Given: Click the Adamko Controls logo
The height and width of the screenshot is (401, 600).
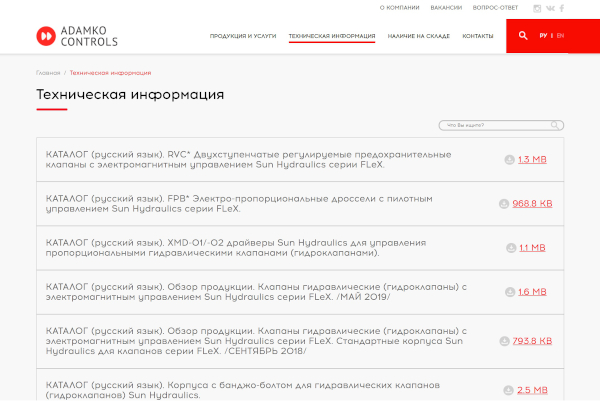Looking at the screenshot, I should pyautogui.click(x=77, y=36).
